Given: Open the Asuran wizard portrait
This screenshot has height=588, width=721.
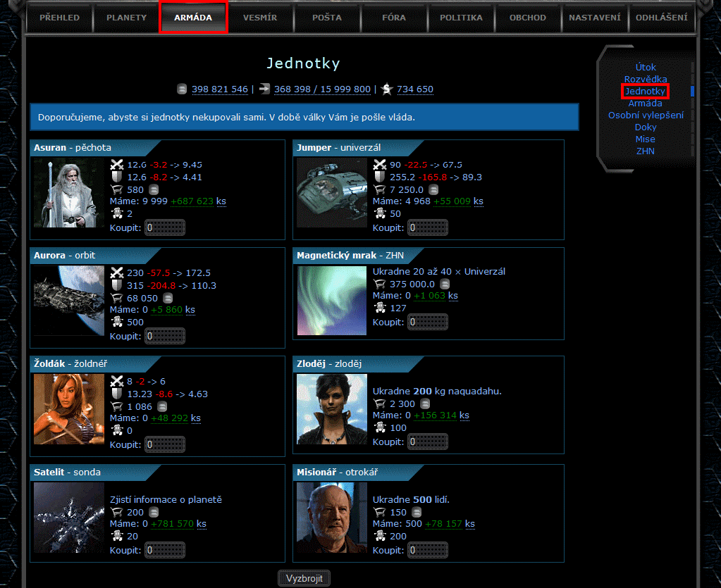Looking at the screenshot, I should [x=68, y=192].
